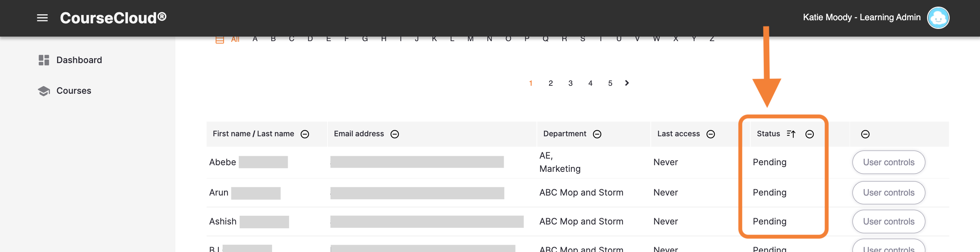Sort by Last name header
This screenshot has width=980, height=252.
coord(276,133)
